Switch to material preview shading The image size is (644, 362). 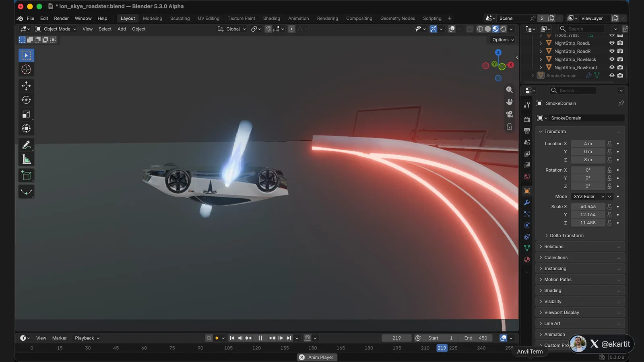point(495,29)
